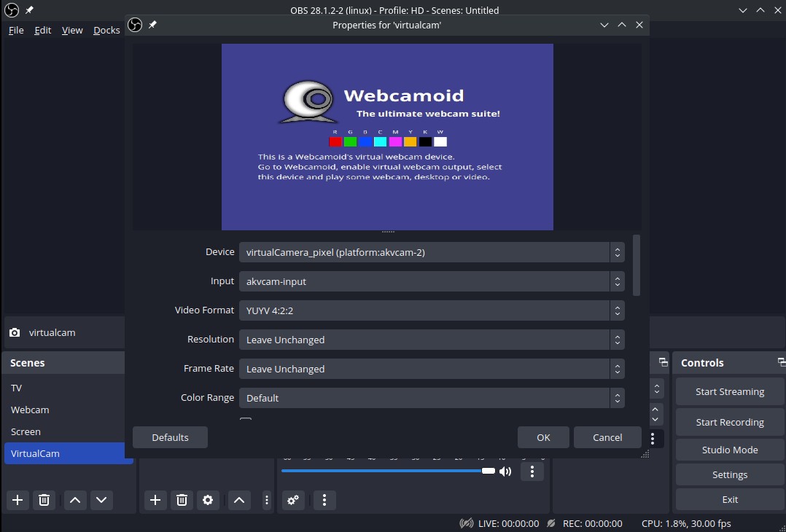Click the Webcamoid logo in the preview
Screen dimensions: 786x532
point(308,102)
